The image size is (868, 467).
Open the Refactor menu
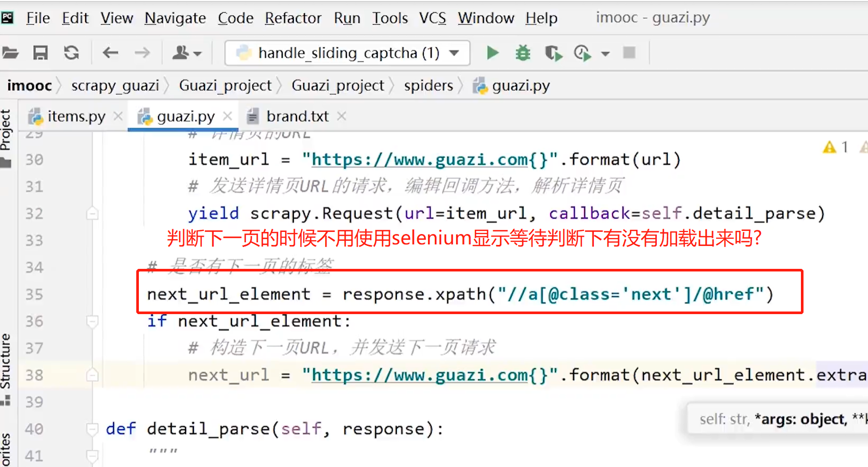click(293, 18)
